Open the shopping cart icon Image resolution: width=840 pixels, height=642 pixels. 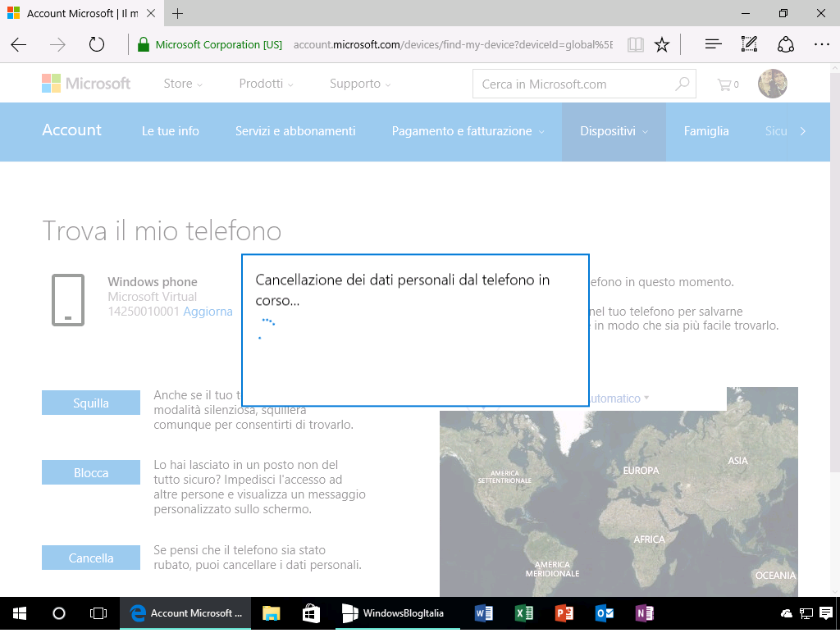(x=728, y=84)
